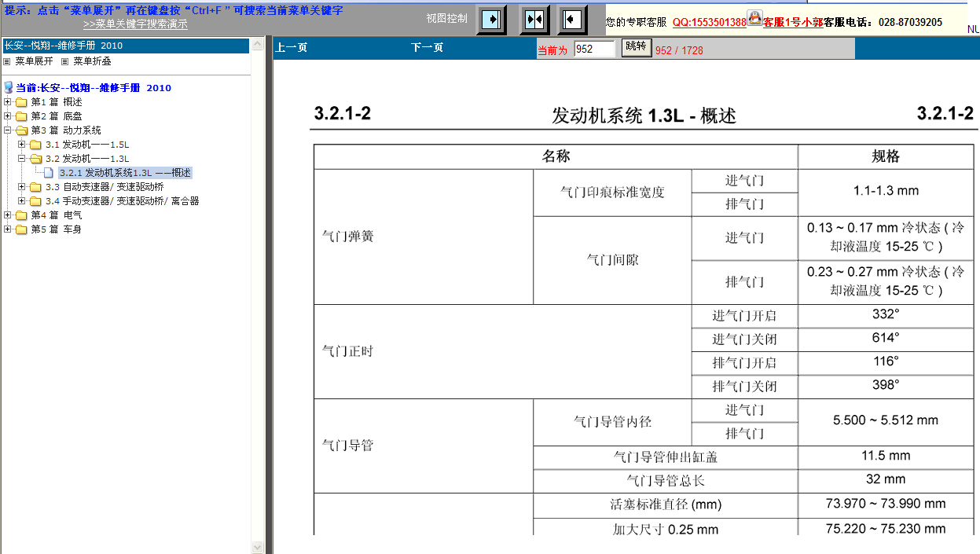Viewport: 980px width, 554px height.
Task: Click the 1.1-1.3 mm specification cell
Action: (886, 191)
